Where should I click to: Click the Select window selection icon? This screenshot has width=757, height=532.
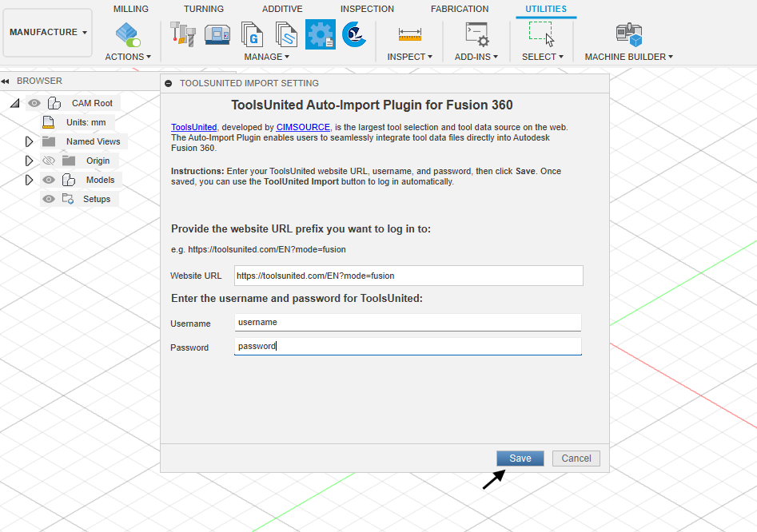pyautogui.click(x=542, y=34)
